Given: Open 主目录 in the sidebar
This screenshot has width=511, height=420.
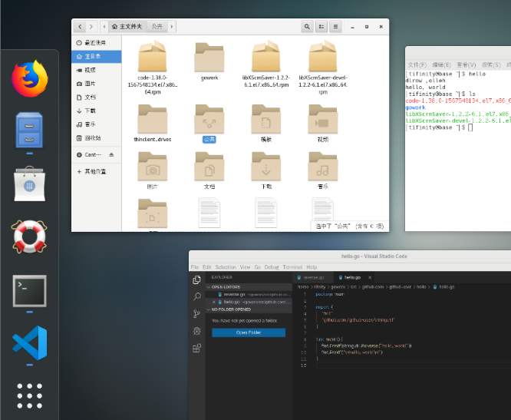Looking at the screenshot, I should [97, 56].
